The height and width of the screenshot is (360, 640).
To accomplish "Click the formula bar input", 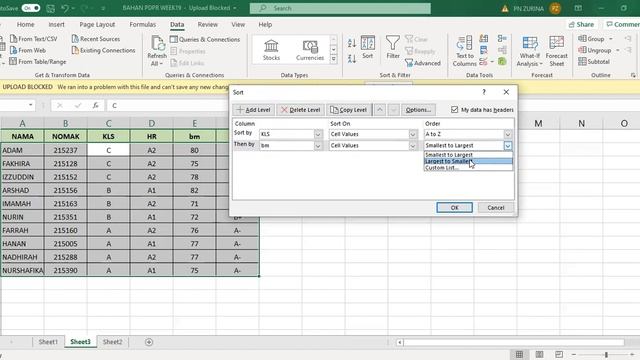I will pyautogui.click(x=167, y=105).
